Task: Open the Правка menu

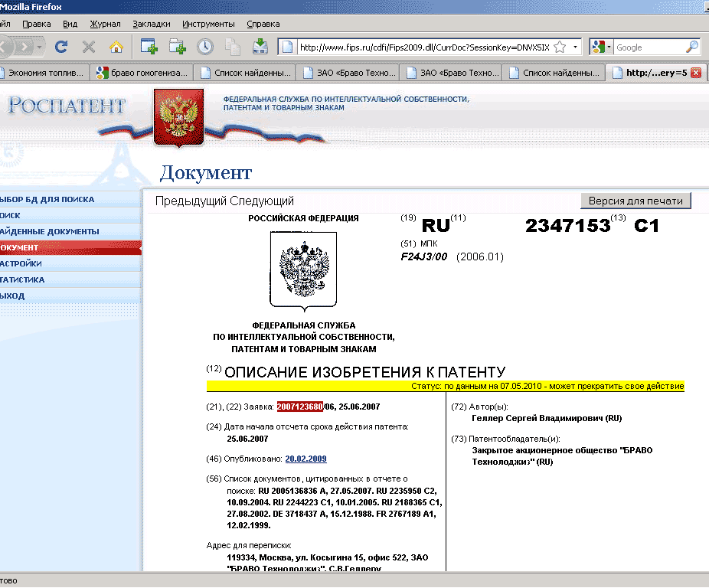Action: click(x=37, y=24)
